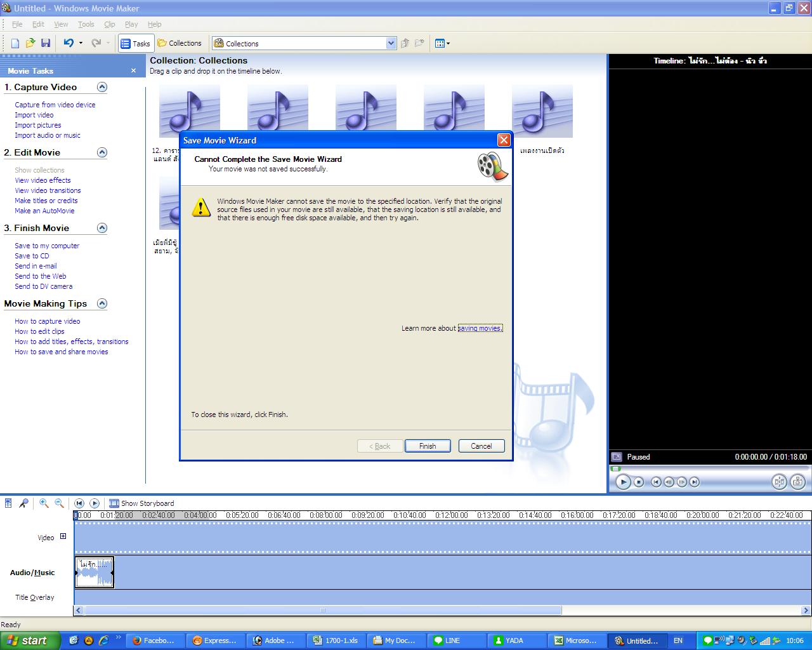Open the Facebook Firefox taskbar button
Viewport: 812px width, 650px height.
[x=155, y=640]
